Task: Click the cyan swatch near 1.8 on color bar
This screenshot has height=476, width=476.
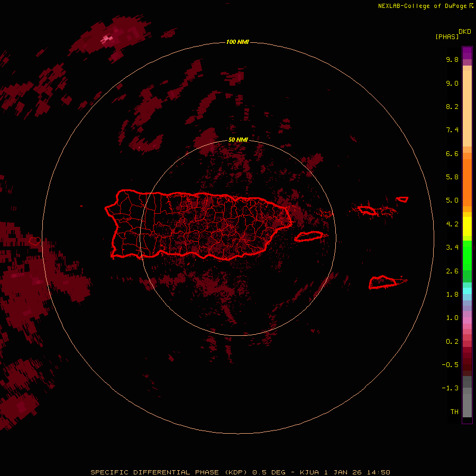Action: 467,291
